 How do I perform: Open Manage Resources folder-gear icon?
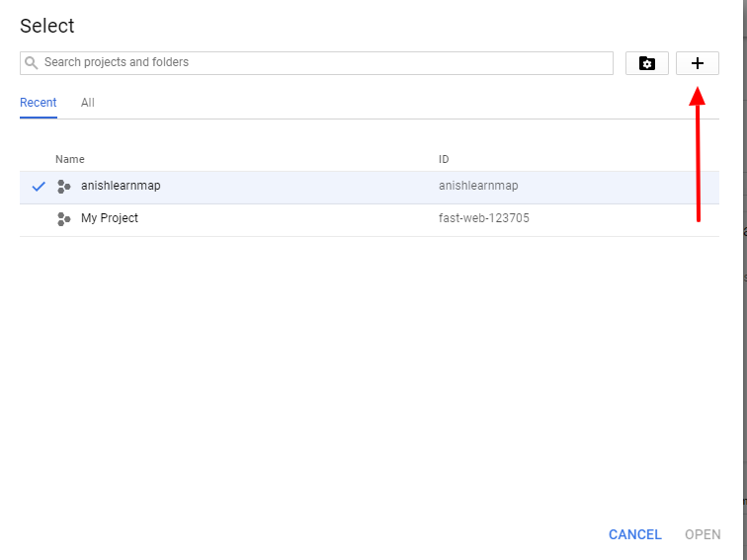647,63
